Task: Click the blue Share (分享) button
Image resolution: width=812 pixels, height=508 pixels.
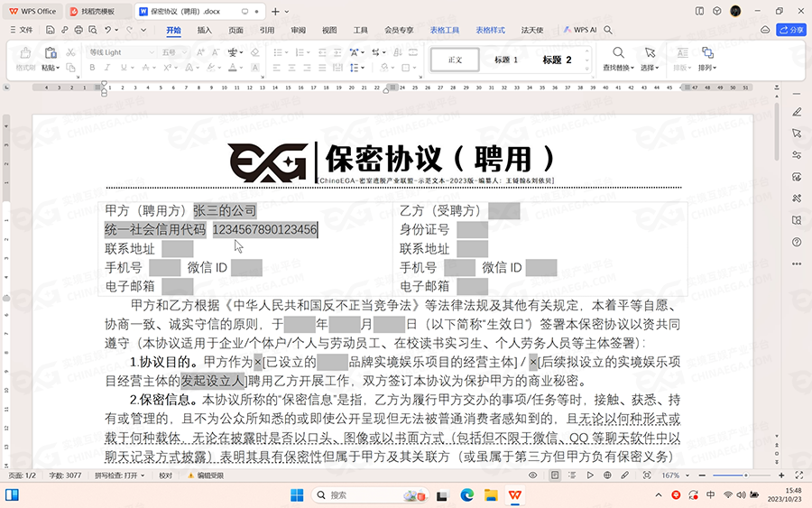Action: click(791, 30)
